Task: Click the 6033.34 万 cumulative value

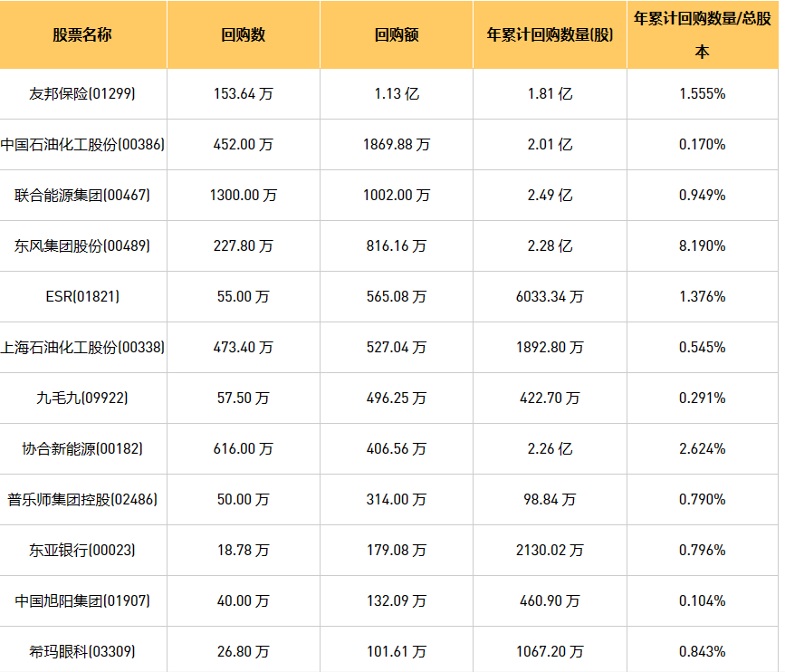Action: (550, 296)
